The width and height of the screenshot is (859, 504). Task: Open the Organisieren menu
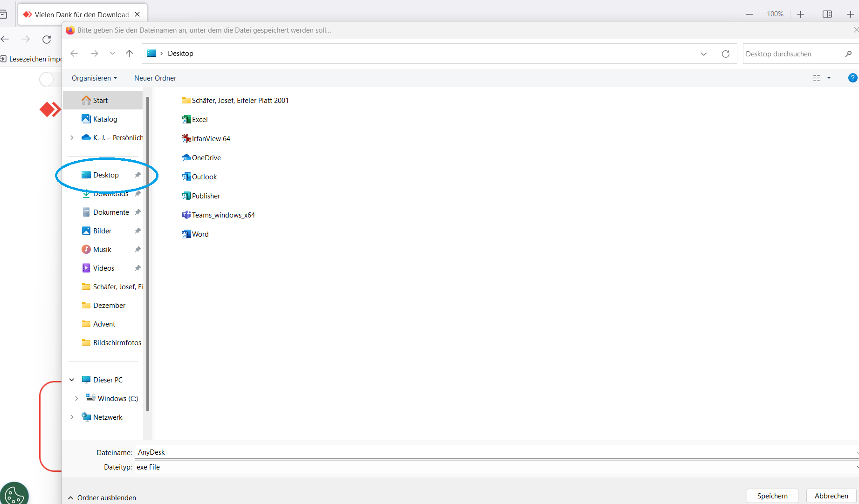pos(94,78)
